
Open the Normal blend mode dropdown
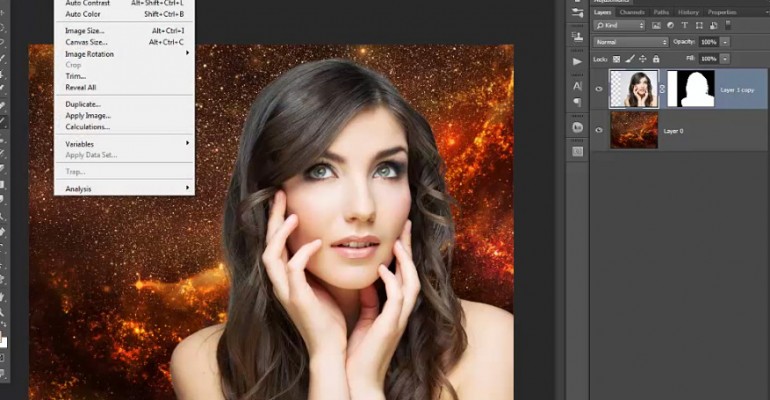pyautogui.click(x=631, y=42)
